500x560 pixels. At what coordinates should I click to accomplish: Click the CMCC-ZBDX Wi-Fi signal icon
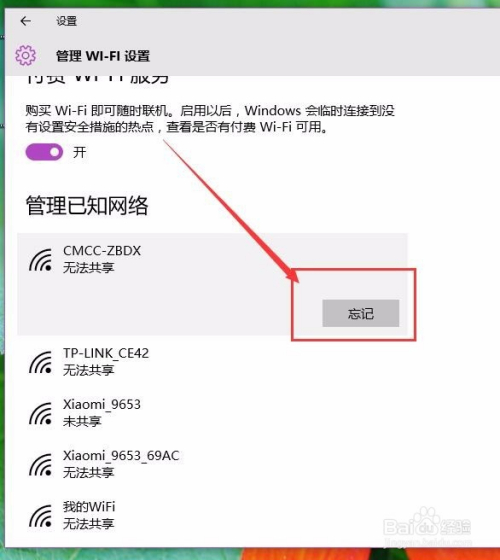40,260
